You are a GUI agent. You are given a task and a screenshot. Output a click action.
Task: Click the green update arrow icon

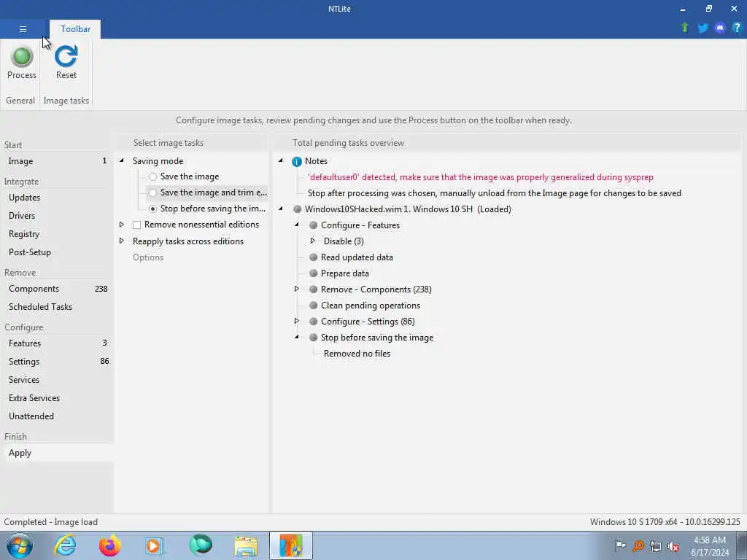pos(685,28)
